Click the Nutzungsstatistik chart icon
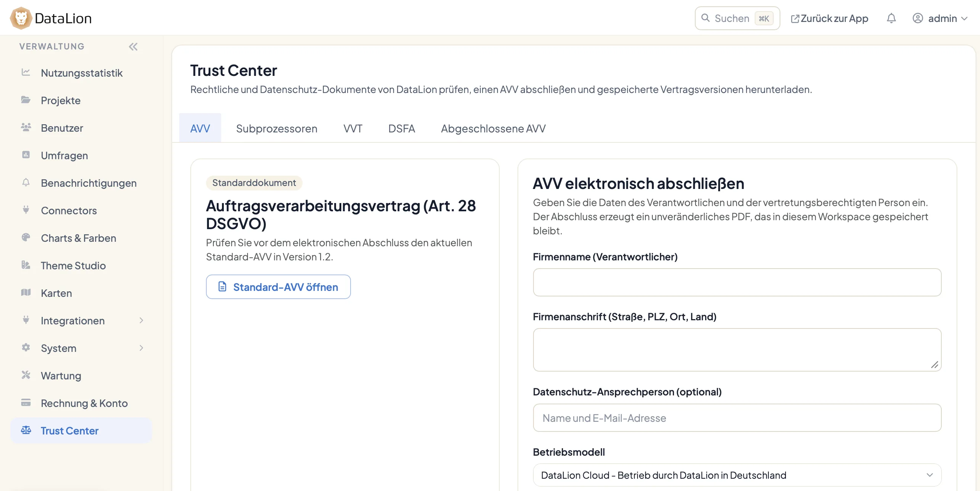The width and height of the screenshot is (980, 491). 26,72
